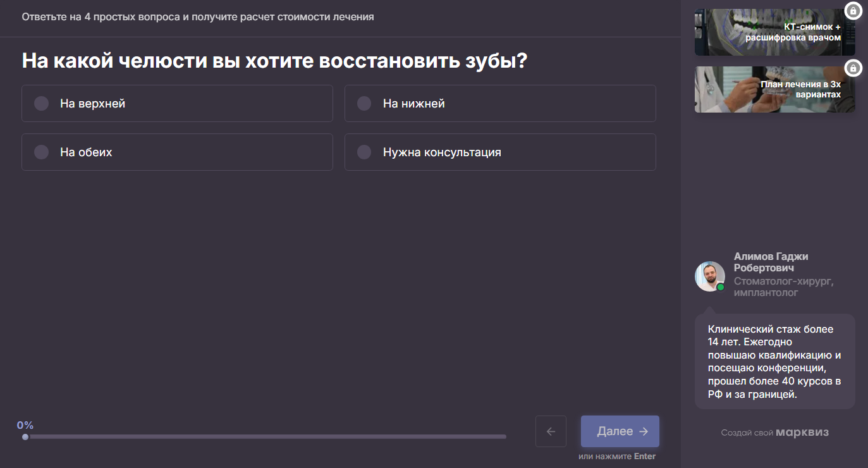Screen dimensions: 868x468
Task: Click the progress bar handle at 0%
Action: point(25,436)
